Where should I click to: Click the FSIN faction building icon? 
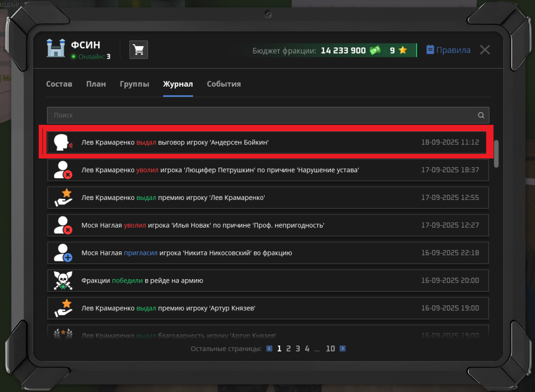(56, 48)
